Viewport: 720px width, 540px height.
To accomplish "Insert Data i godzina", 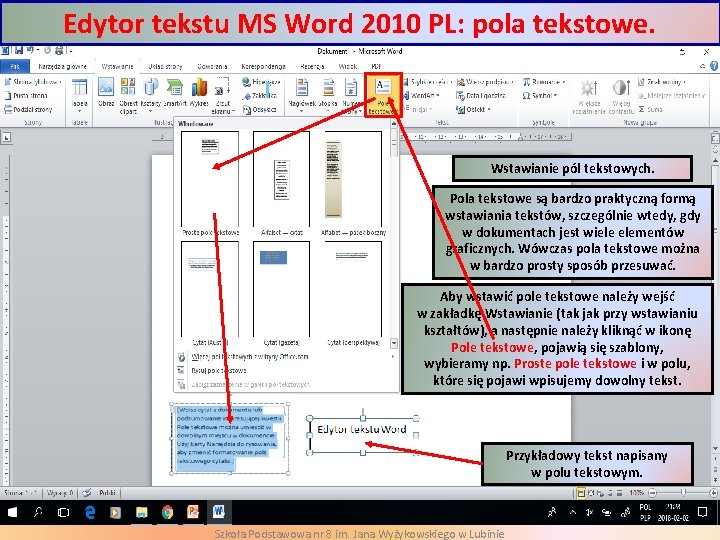I will tap(481, 96).
